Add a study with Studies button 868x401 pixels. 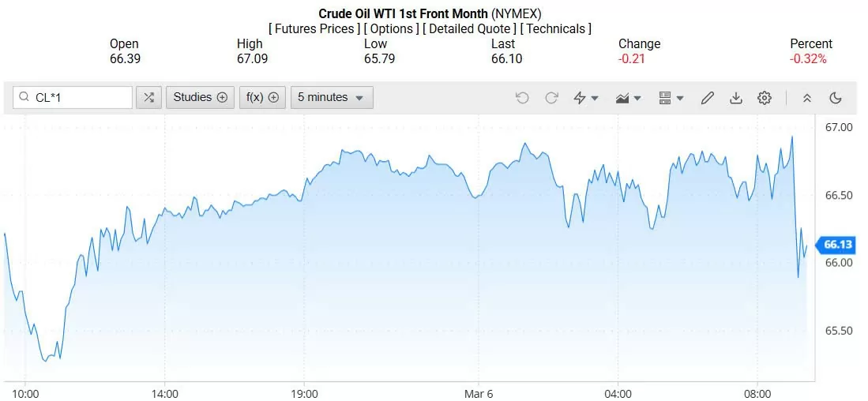pos(200,98)
